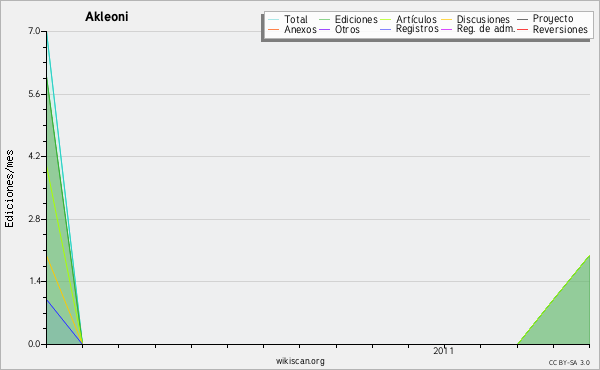The width and height of the screenshot is (600, 370).
Task: Click the chart title Akleoni
Action: tap(106, 17)
